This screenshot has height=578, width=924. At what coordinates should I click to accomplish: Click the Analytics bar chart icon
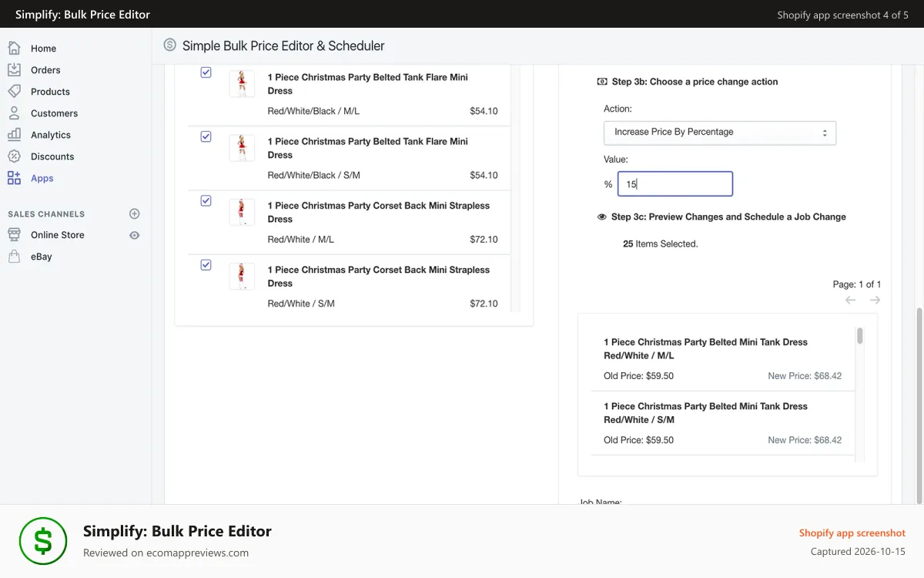click(14, 134)
